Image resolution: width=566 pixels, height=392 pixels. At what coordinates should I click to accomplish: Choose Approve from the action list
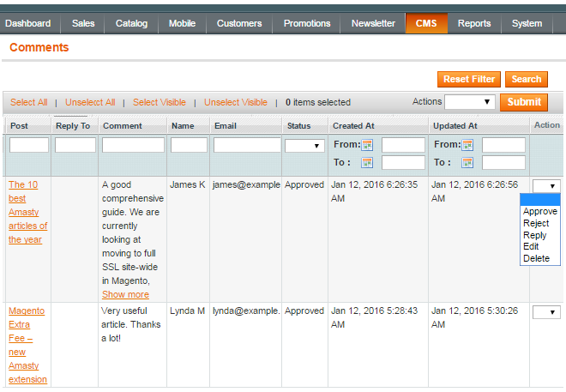pyautogui.click(x=540, y=211)
